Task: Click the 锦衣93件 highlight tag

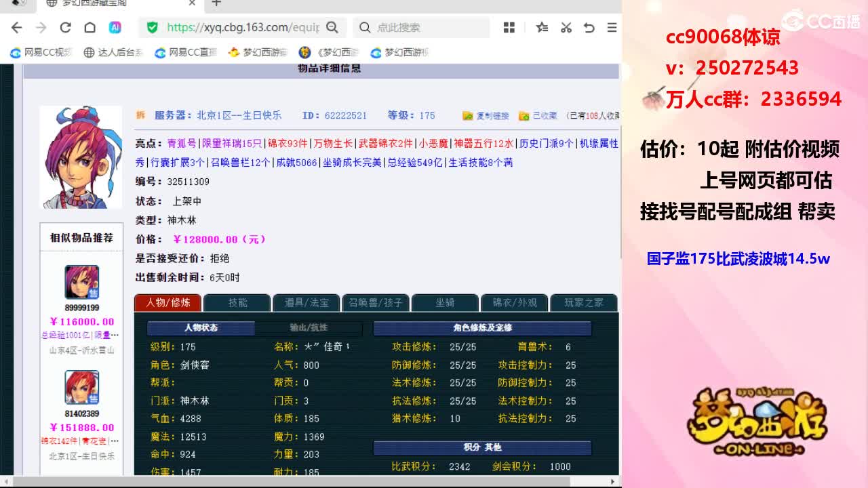Action: (x=288, y=144)
